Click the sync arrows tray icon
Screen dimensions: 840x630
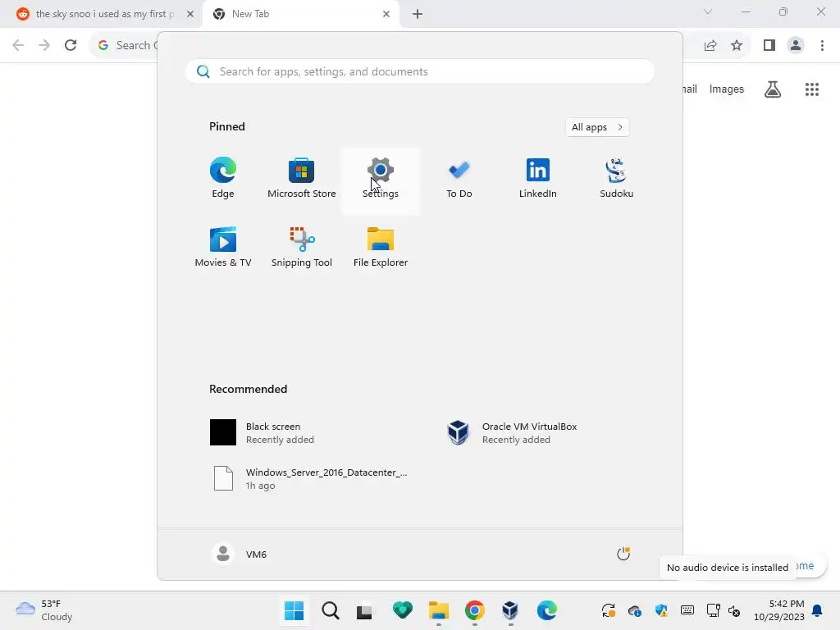[x=609, y=610]
